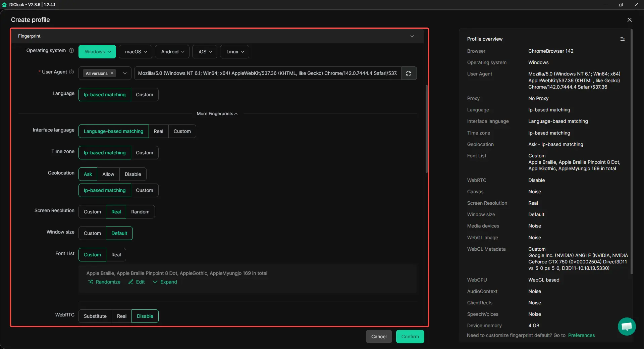Close the Create profile dialog
The height and width of the screenshot is (349, 644).
pos(629,20)
